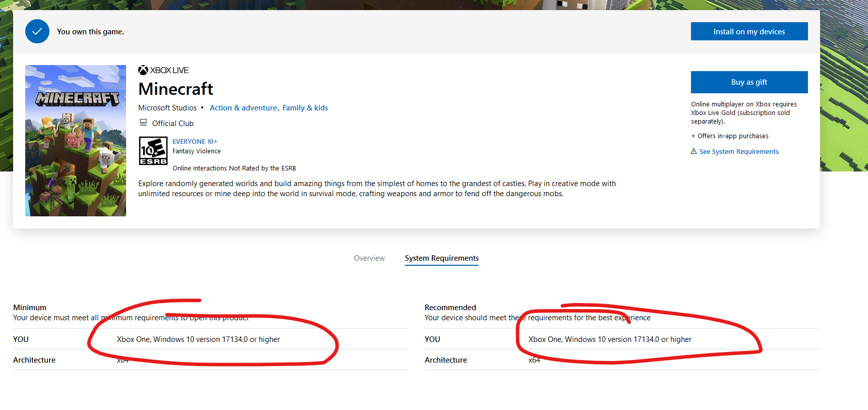This screenshot has width=868, height=410.
Task: Click the Recommended x64 architecture value
Action: [x=534, y=360]
